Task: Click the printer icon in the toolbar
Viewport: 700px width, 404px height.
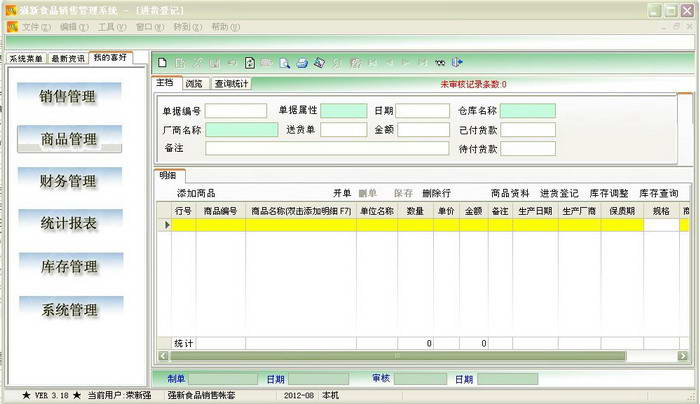Action: 302,63
